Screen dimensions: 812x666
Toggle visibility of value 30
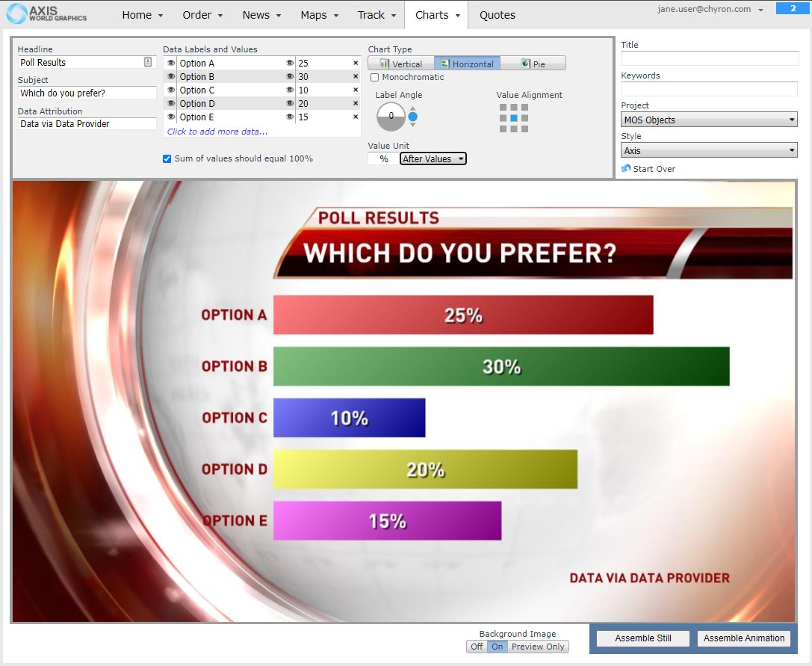[290, 76]
